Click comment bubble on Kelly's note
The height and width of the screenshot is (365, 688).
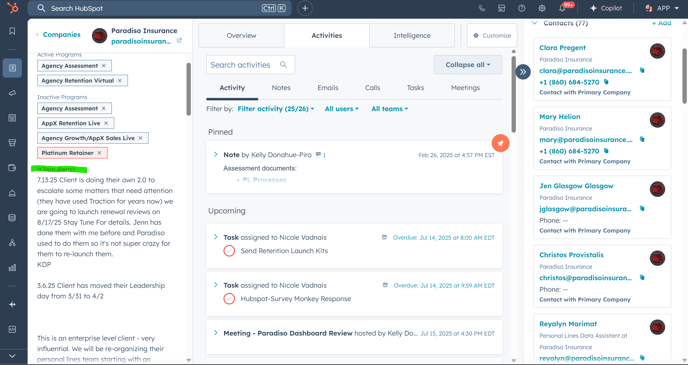coord(318,155)
